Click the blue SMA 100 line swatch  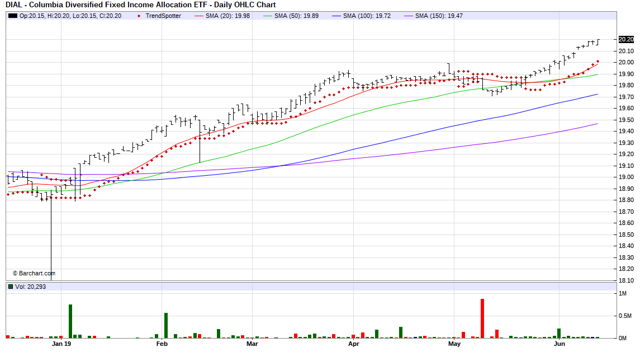pos(336,16)
